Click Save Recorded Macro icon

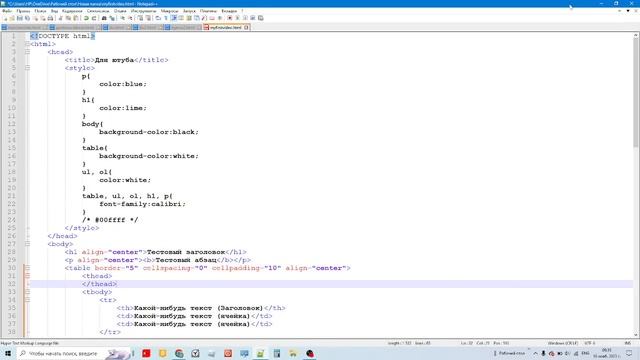pyautogui.click(x=260, y=18)
